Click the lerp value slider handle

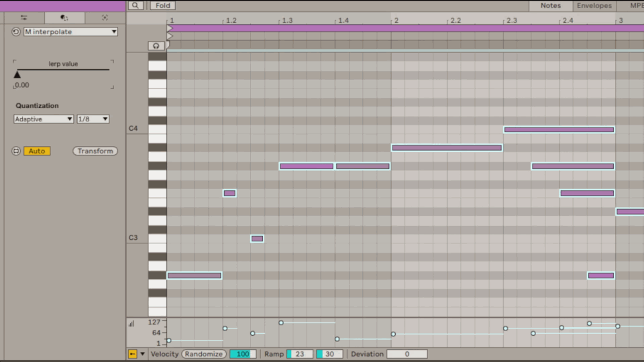click(x=17, y=74)
